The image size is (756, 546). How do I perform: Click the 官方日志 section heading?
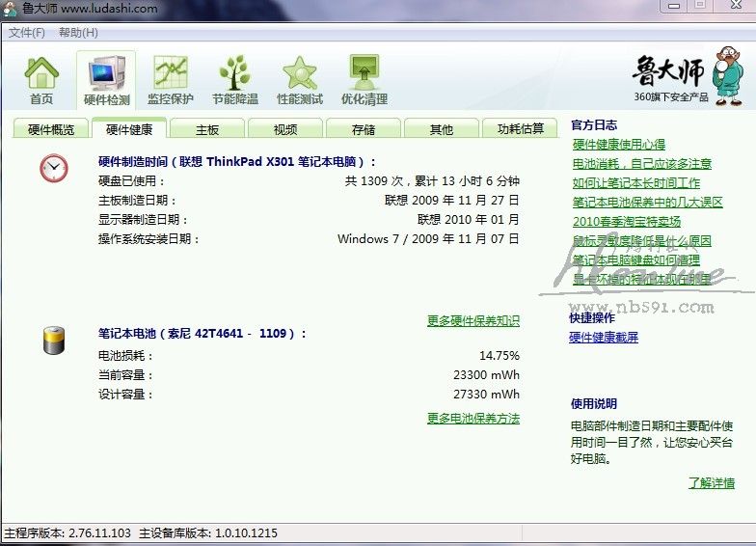point(594,125)
